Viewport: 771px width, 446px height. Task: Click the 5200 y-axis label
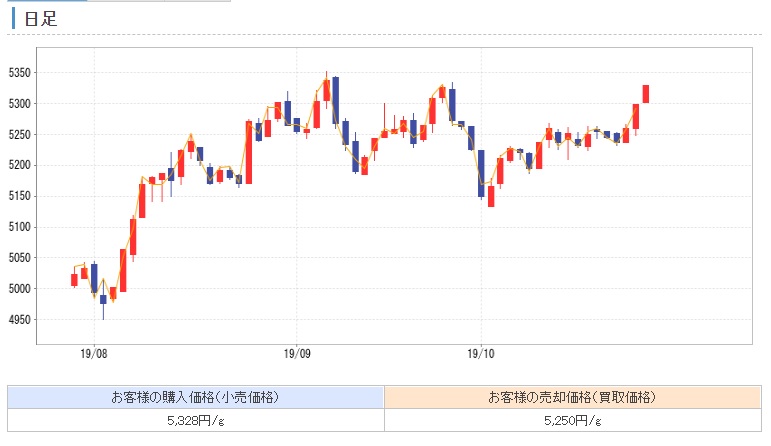click(20, 165)
